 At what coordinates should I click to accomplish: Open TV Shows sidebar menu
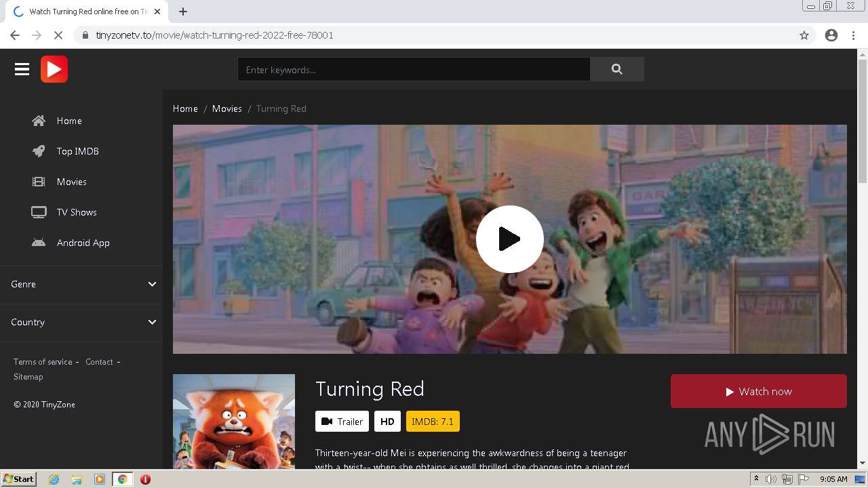[77, 212]
